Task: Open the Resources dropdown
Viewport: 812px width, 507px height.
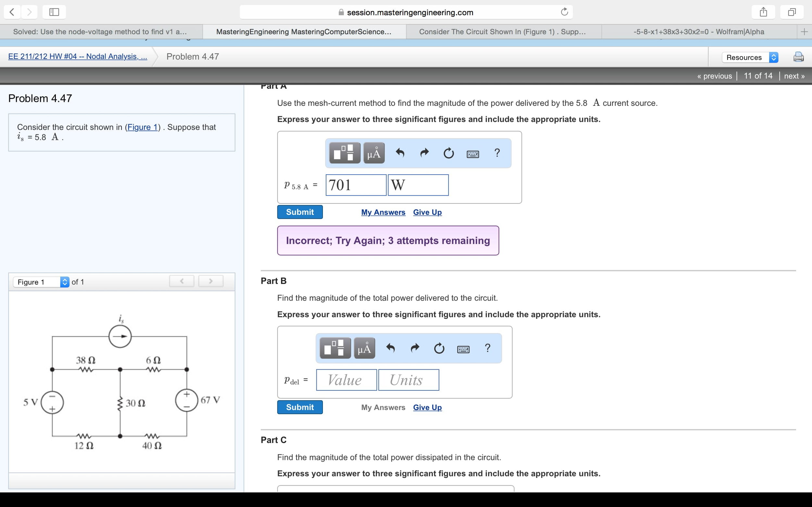Action: [750, 57]
